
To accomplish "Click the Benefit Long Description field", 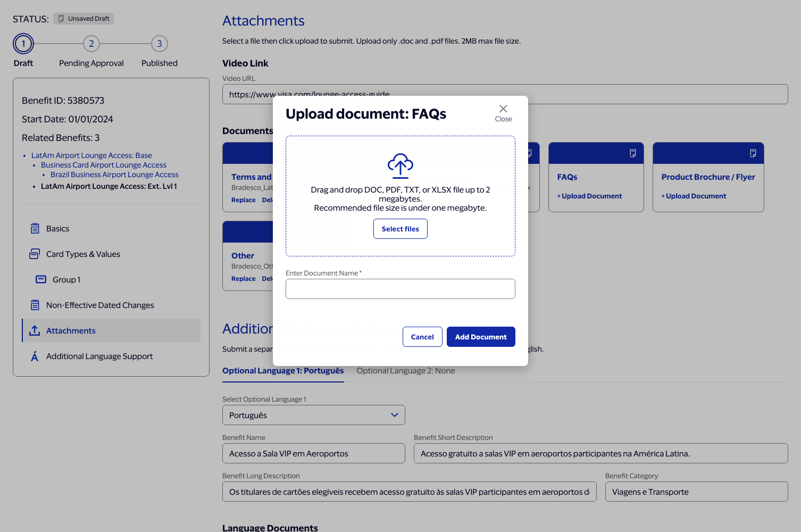I will click(410, 492).
